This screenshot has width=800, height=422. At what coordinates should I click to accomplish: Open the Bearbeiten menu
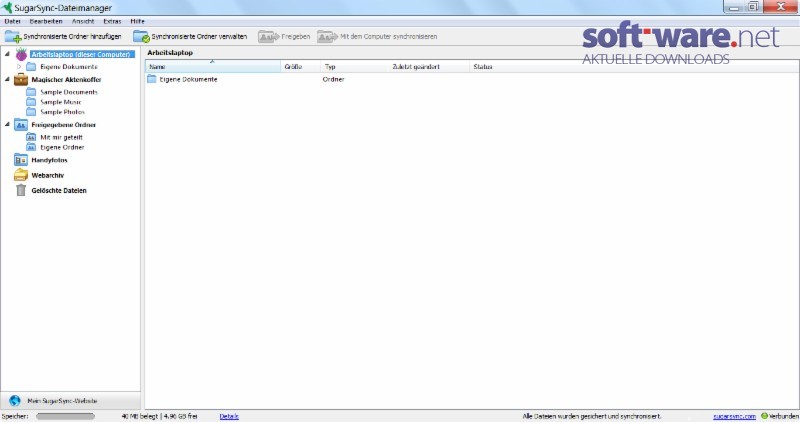pyautogui.click(x=46, y=21)
